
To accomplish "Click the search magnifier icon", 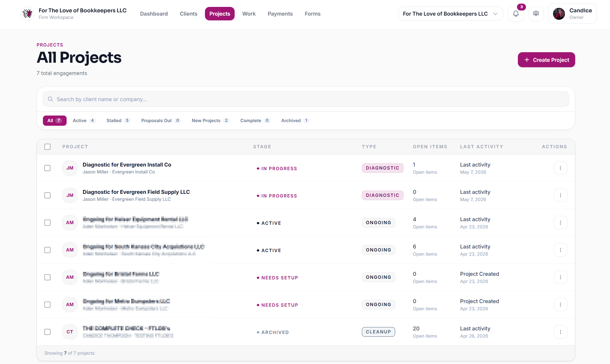I will click(50, 99).
